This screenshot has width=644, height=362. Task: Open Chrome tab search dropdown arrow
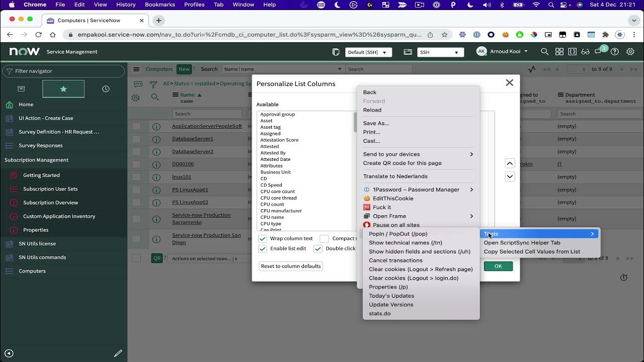634,21
